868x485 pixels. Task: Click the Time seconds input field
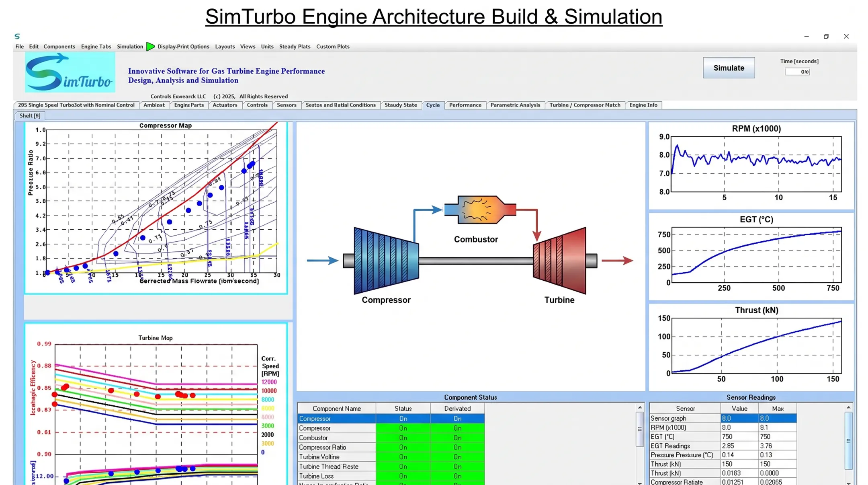(x=797, y=72)
